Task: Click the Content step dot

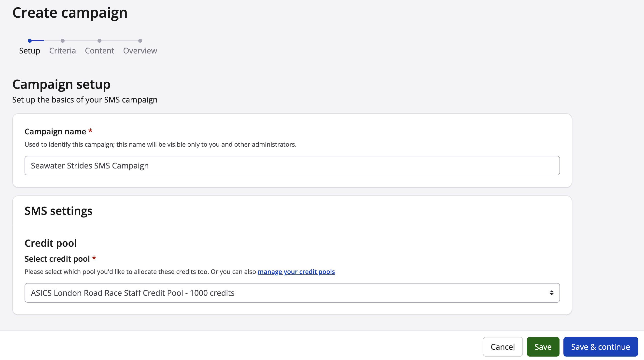Action: [x=99, y=41]
